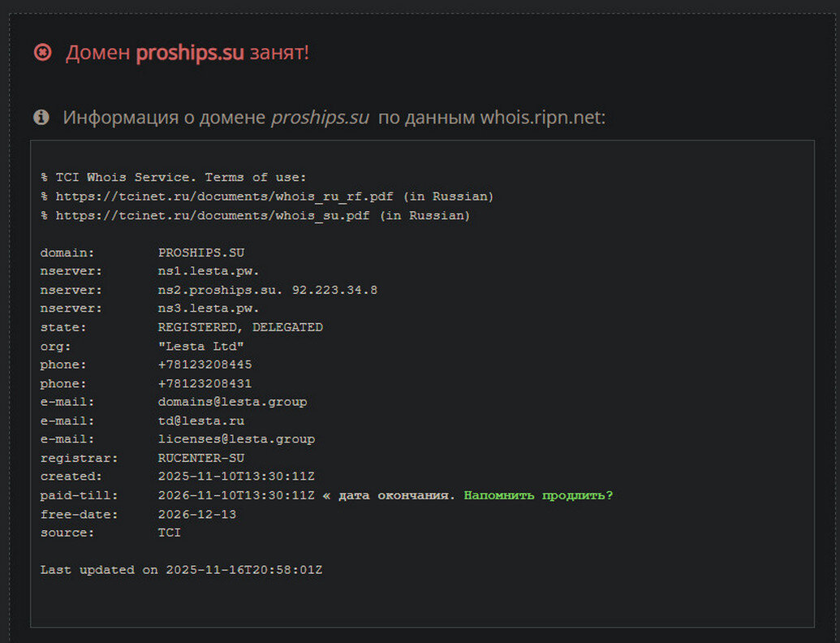Image resolution: width=840 pixels, height=643 pixels.
Task: Click the licenses@lesta.group e-mail address
Action: click(x=236, y=439)
